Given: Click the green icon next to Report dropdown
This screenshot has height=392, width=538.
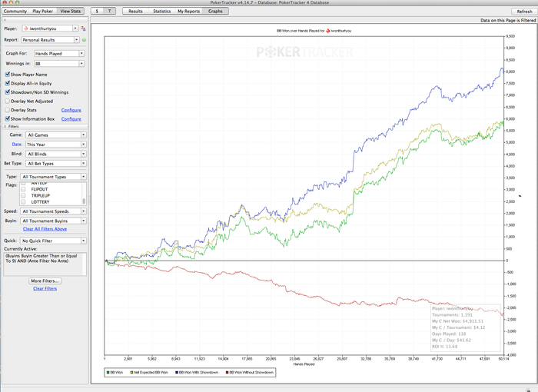Looking at the screenshot, I should pyautogui.click(x=84, y=40).
